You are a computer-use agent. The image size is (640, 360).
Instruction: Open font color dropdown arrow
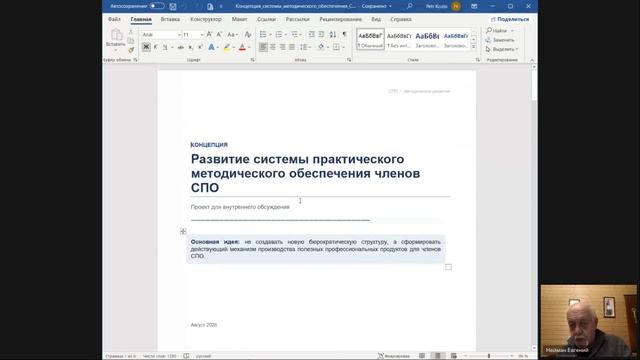(x=249, y=47)
